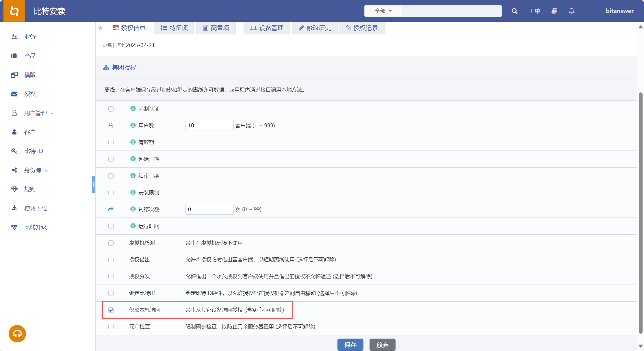Open the 全部 search scope dropdown
The image size is (644, 351).
click(x=382, y=11)
